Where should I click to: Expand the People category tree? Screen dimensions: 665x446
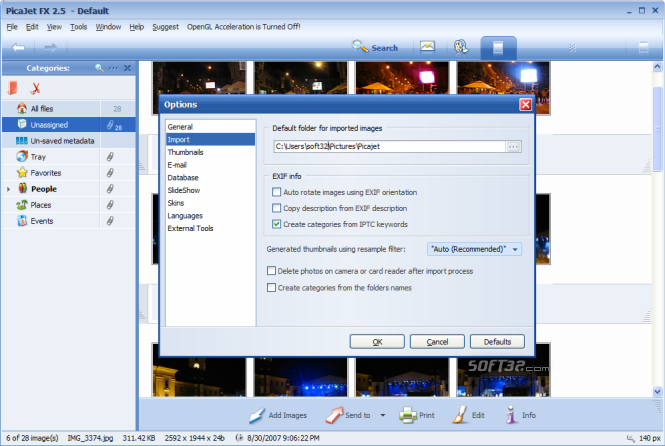(8, 189)
